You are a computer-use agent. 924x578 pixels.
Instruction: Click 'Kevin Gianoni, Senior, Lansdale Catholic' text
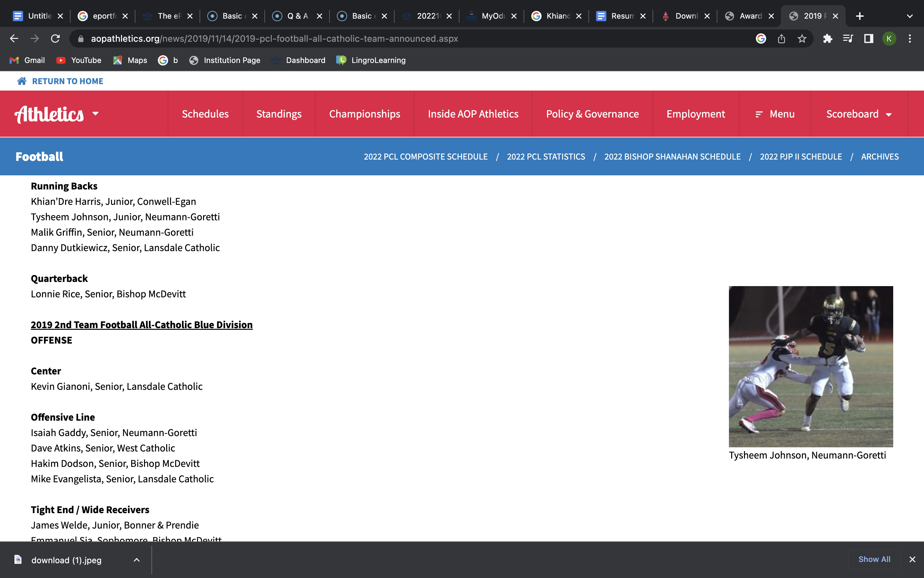pyautogui.click(x=116, y=387)
